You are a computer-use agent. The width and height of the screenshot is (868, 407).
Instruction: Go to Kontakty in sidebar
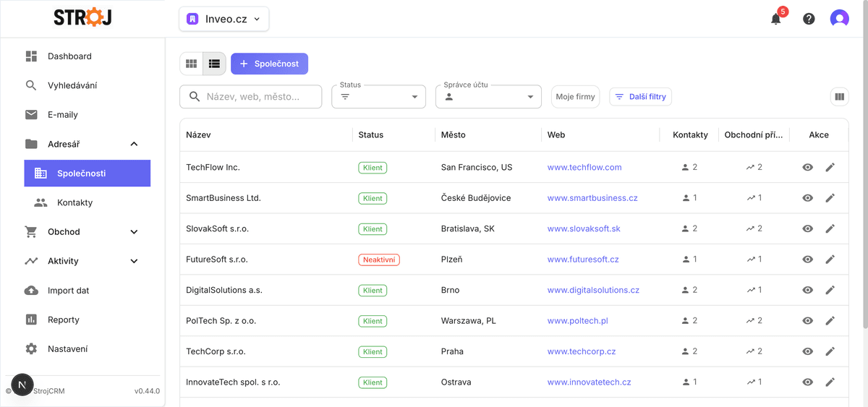pyautogui.click(x=75, y=203)
